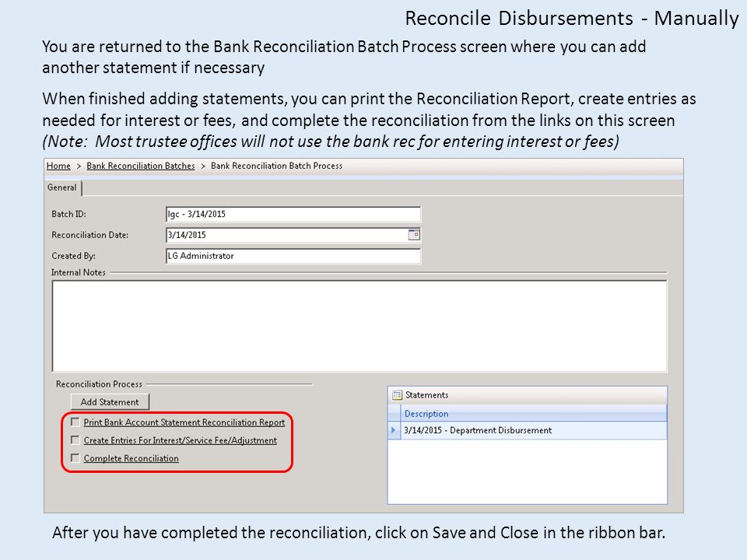The height and width of the screenshot is (560, 747).
Task: Tick Print Bank Account Statement Reconciliation Report checkbox
Action: (x=75, y=422)
